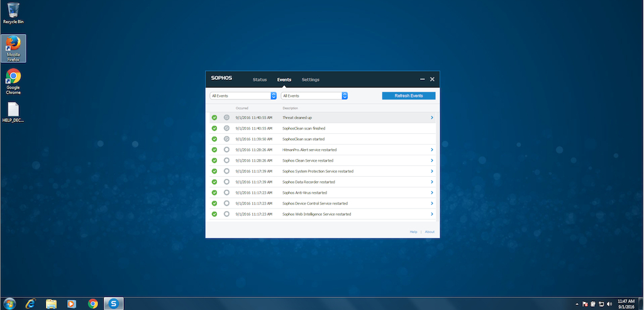This screenshot has height=310, width=644.
Task: Click green check for HitmanPro.Alert service restarted
Action: (x=214, y=150)
